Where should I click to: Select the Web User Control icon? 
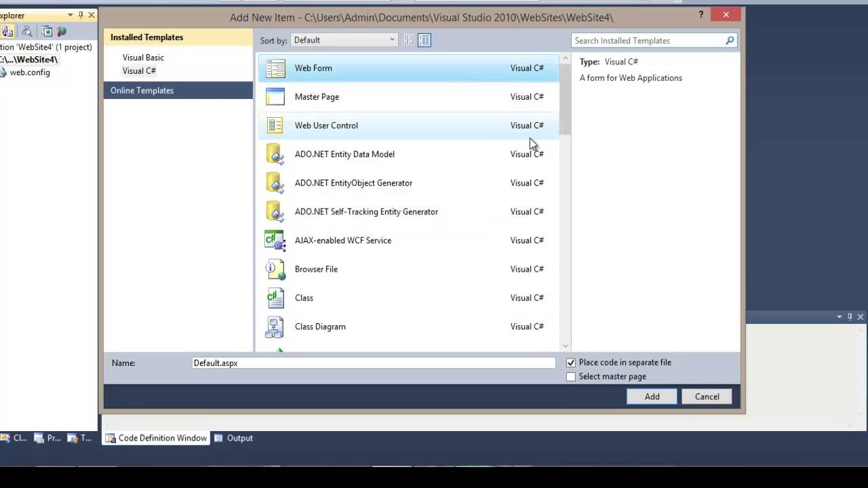[275, 125]
